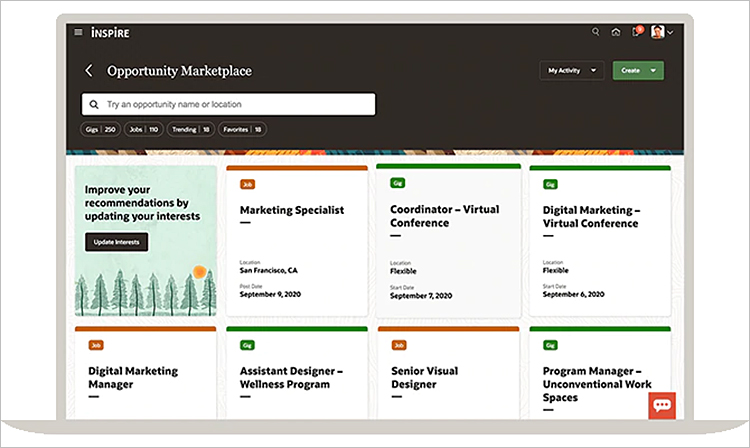Select the Jobs 110 filter chip
The height and width of the screenshot is (448, 750).
(144, 130)
